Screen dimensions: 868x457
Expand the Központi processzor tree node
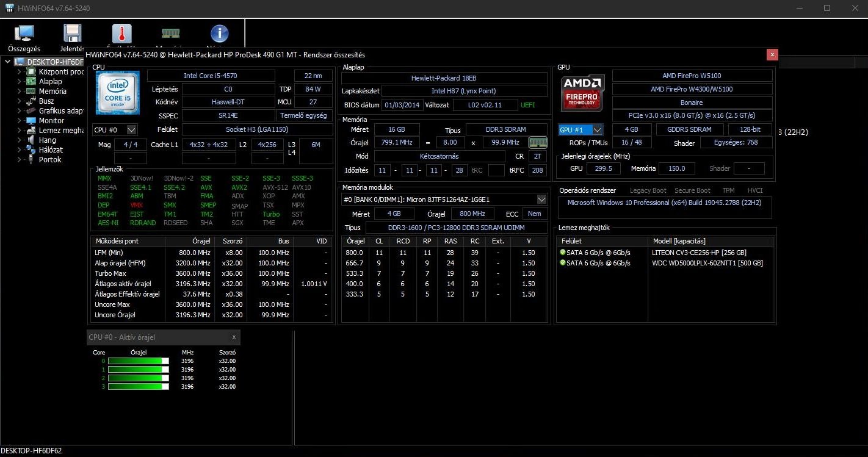(19, 71)
